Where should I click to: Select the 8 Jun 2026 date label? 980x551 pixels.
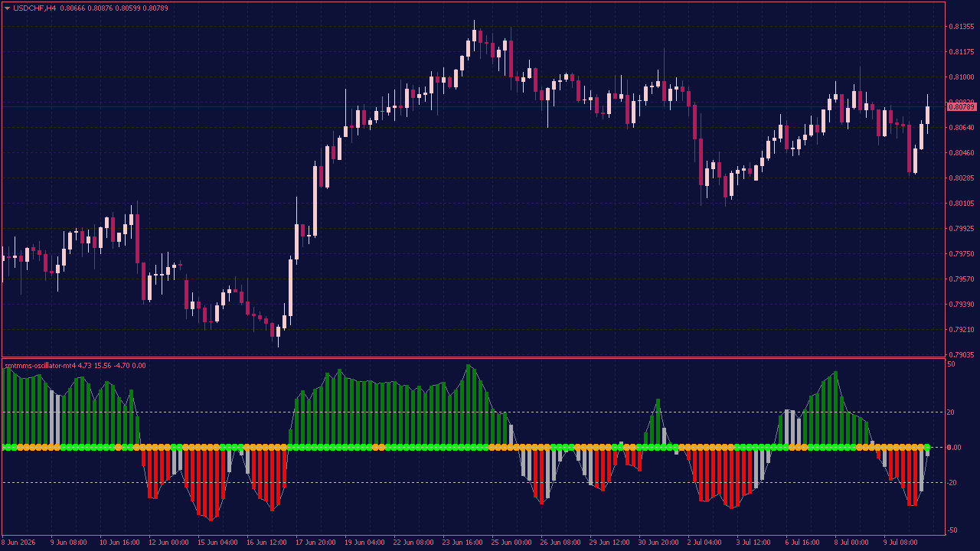click(x=18, y=543)
